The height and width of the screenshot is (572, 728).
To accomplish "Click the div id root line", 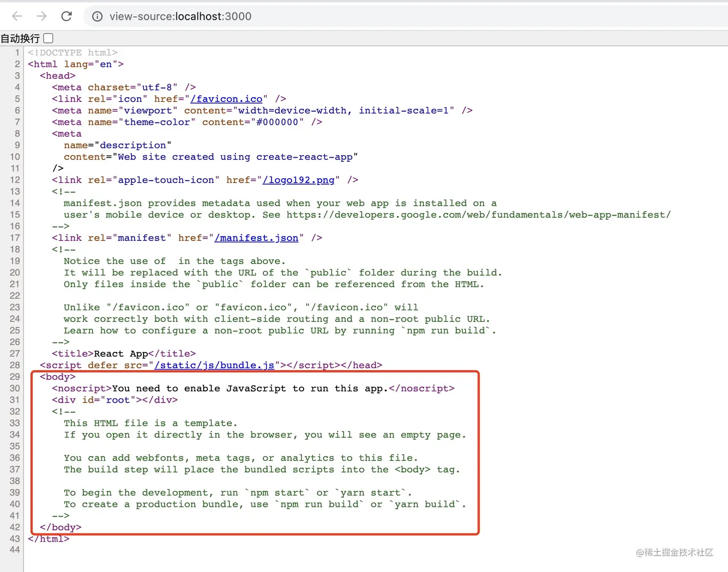I will coord(115,400).
